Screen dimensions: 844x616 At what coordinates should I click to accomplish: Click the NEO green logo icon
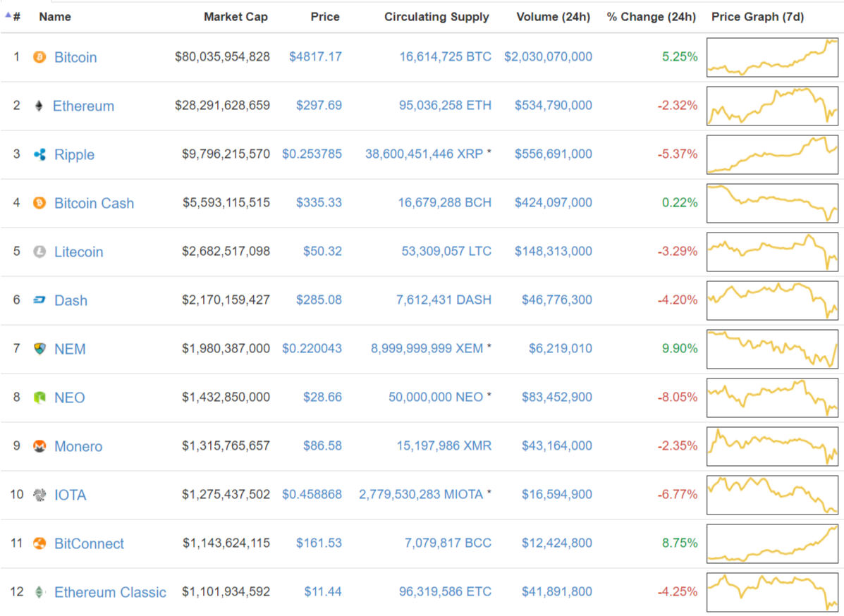tap(39, 398)
